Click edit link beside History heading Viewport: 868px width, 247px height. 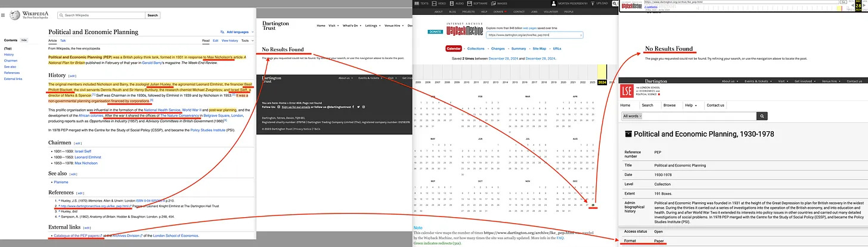[x=72, y=76]
